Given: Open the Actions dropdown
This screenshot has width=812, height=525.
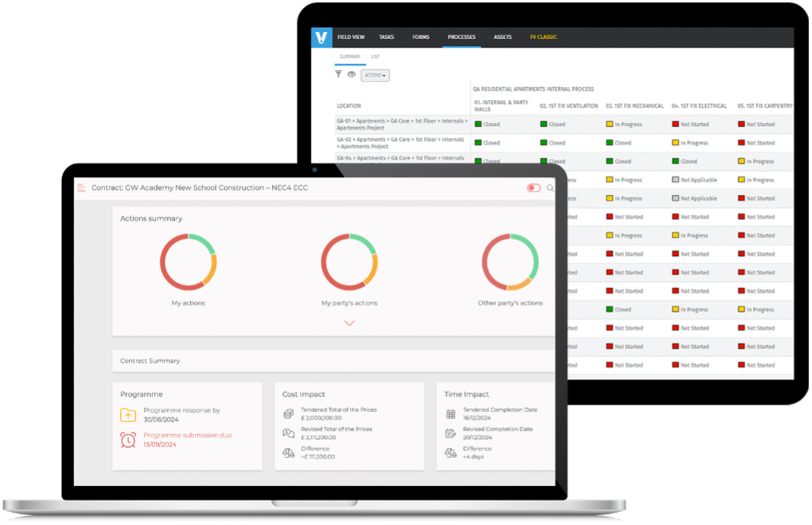Looking at the screenshot, I should tap(374, 76).
